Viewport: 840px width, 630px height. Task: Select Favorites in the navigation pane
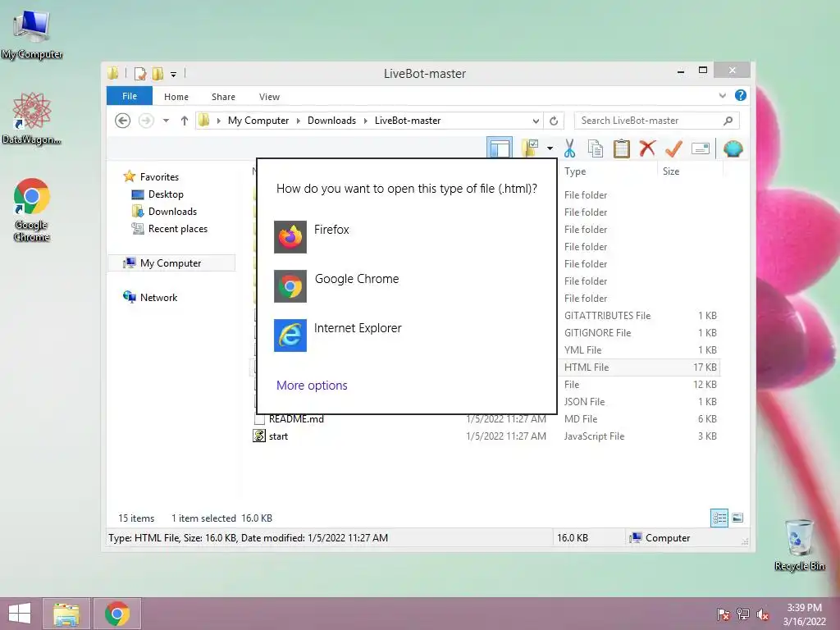[x=159, y=177]
